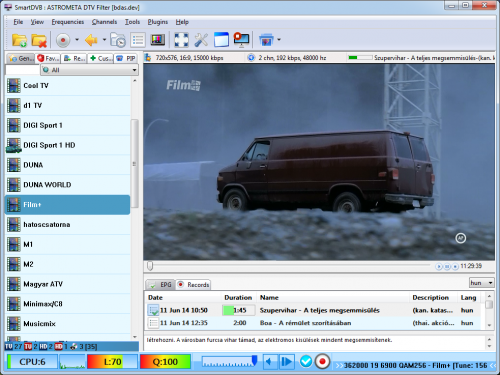Image resolution: width=500 pixels, height=375 pixels.
Task: Click the monitor with red record badge icon
Action: [x=241, y=40]
